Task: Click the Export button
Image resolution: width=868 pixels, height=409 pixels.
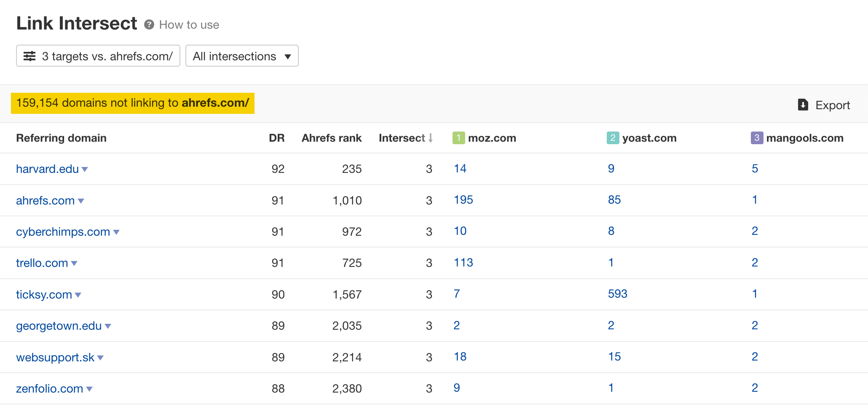Action: (x=824, y=105)
